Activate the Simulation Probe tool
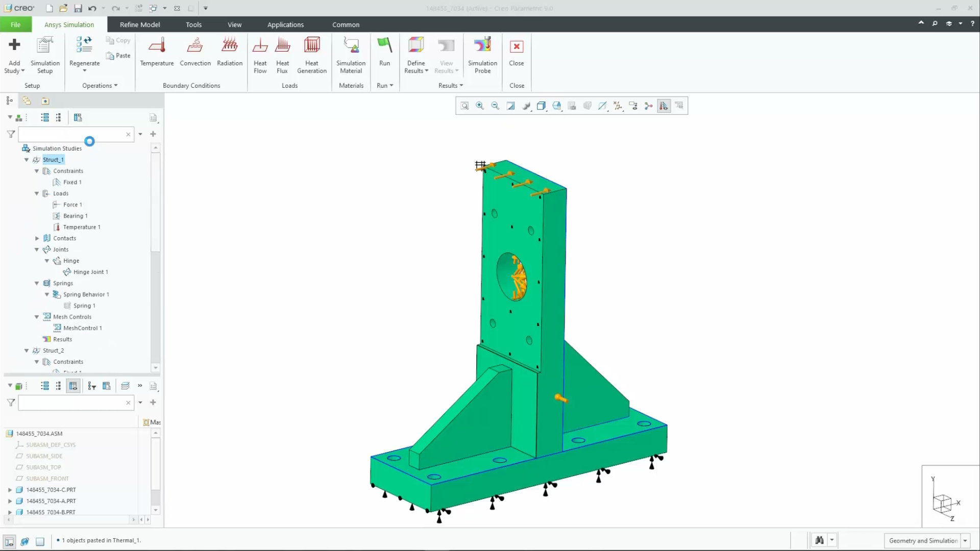This screenshot has height=551, width=980. tap(482, 55)
